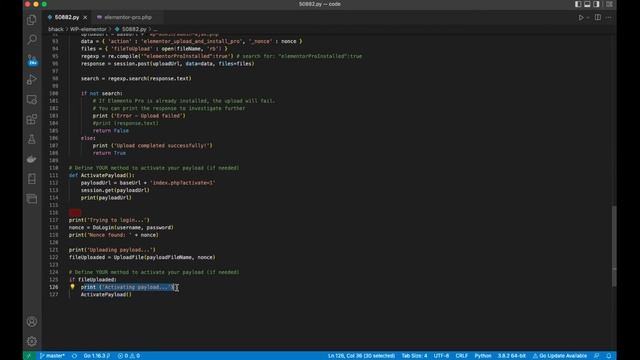Click the 'return False' code line
This screenshot has height=360, width=640.
[111, 131]
